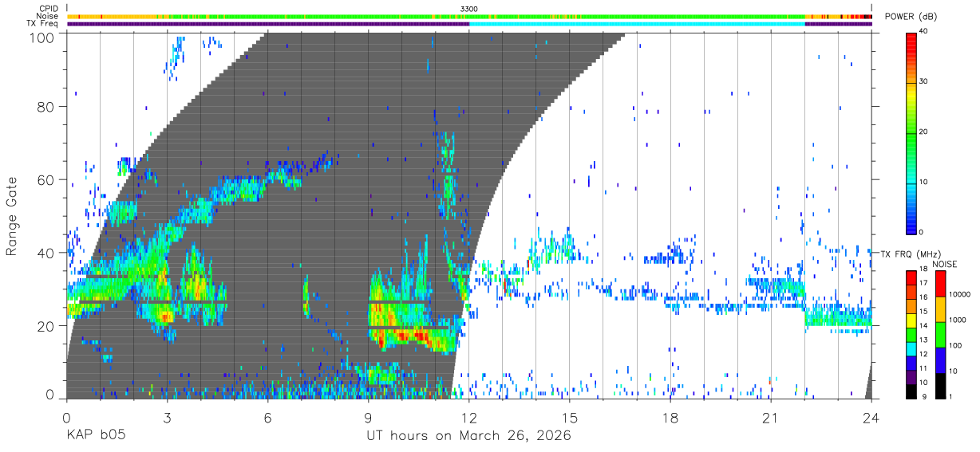This screenshot has width=980, height=452.
Task: Click the 3 tick on UT hours axis
Action: 167,417
